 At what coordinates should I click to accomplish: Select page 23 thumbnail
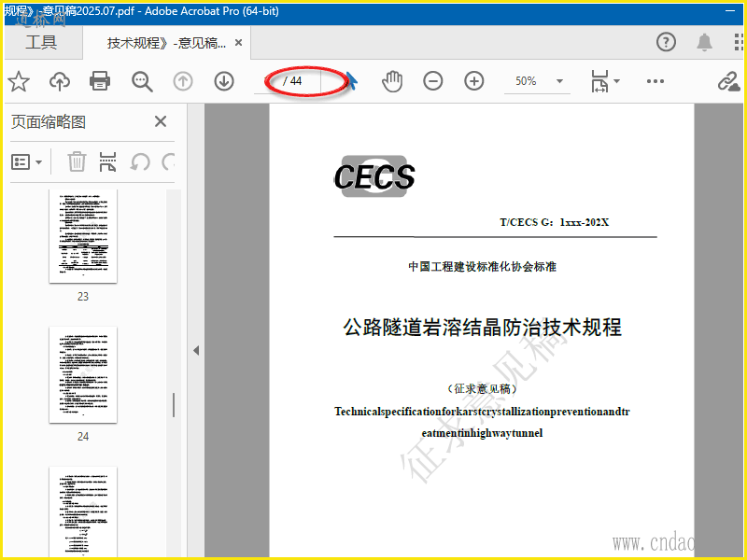coord(83,236)
